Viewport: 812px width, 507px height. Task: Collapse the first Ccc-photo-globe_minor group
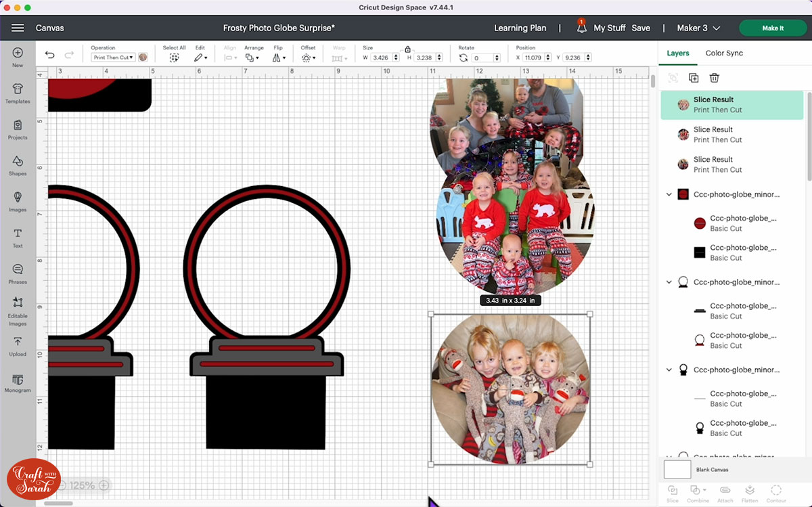pos(669,194)
